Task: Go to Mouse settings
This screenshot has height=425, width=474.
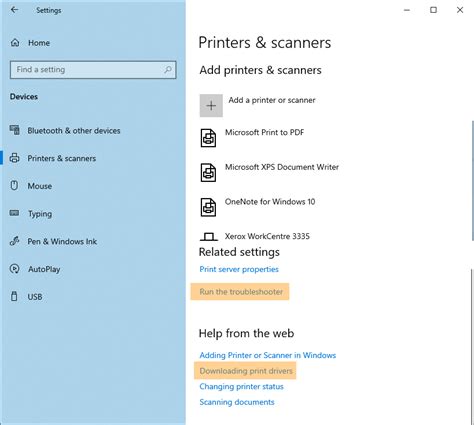Action: (40, 186)
